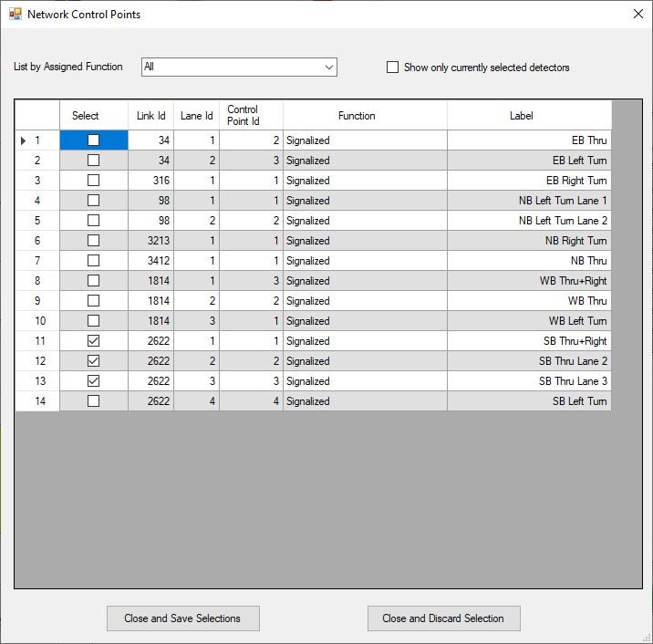Close the Network Control Points dialog
Viewport: 653px width, 644px height.
click(x=638, y=15)
